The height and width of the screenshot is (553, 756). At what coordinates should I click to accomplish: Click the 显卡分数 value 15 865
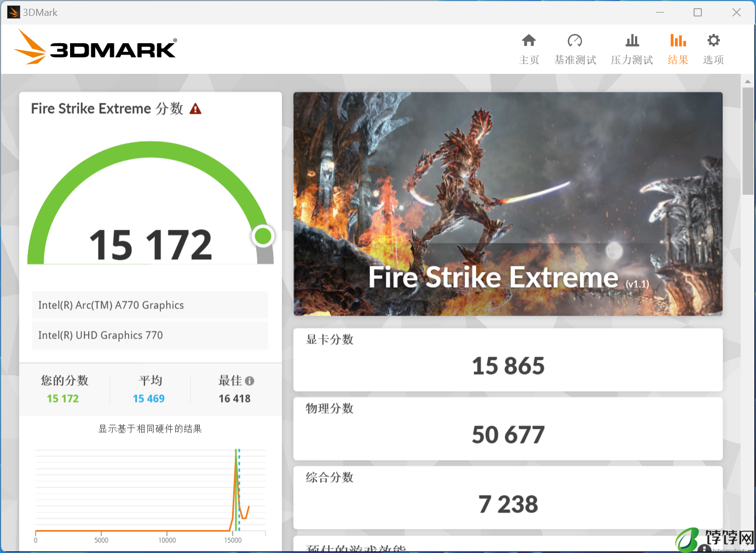509,366
